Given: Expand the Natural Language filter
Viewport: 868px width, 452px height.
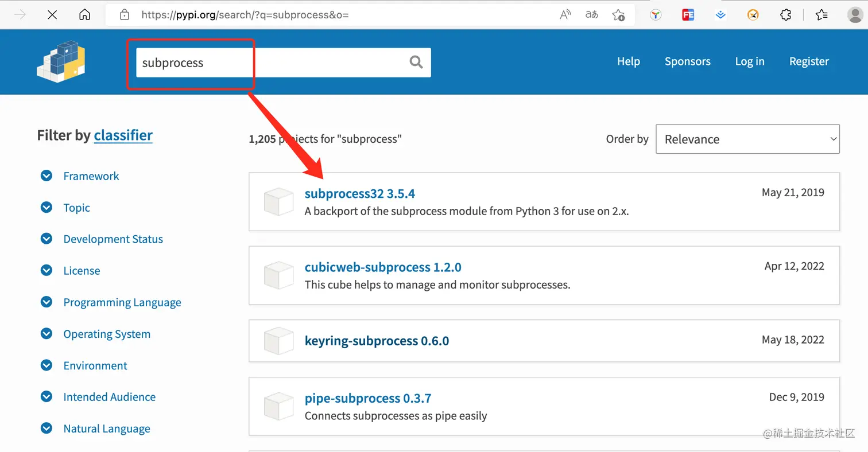Looking at the screenshot, I should (x=46, y=428).
